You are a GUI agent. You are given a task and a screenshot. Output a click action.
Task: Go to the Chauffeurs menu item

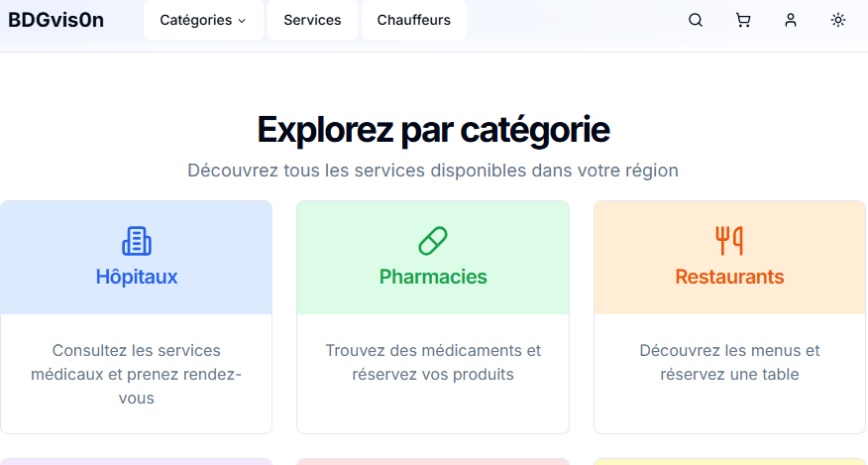tap(413, 20)
